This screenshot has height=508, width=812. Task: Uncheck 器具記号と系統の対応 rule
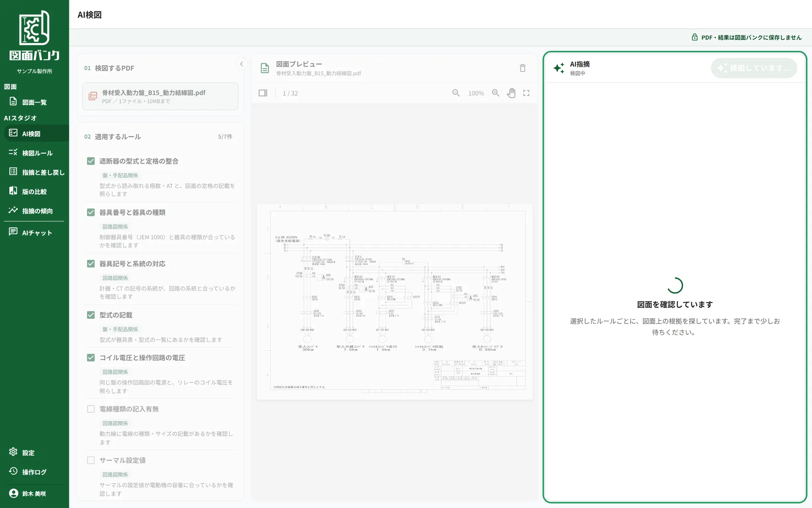(x=91, y=264)
